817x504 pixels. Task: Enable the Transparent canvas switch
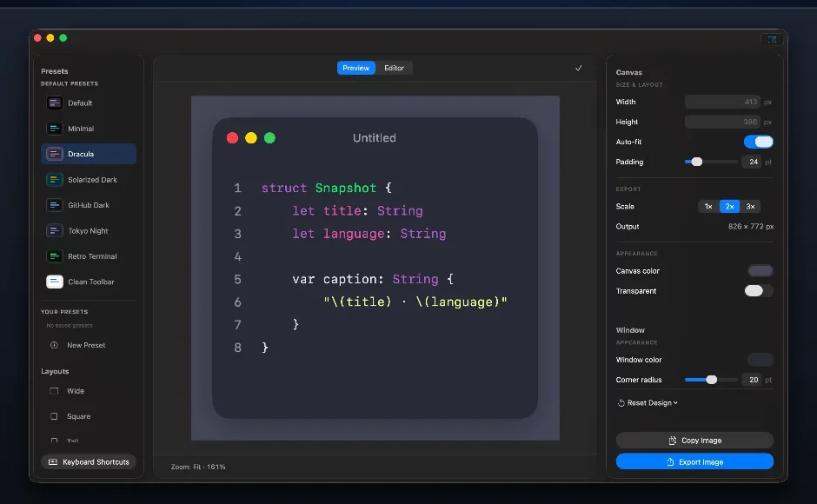click(x=759, y=291)
